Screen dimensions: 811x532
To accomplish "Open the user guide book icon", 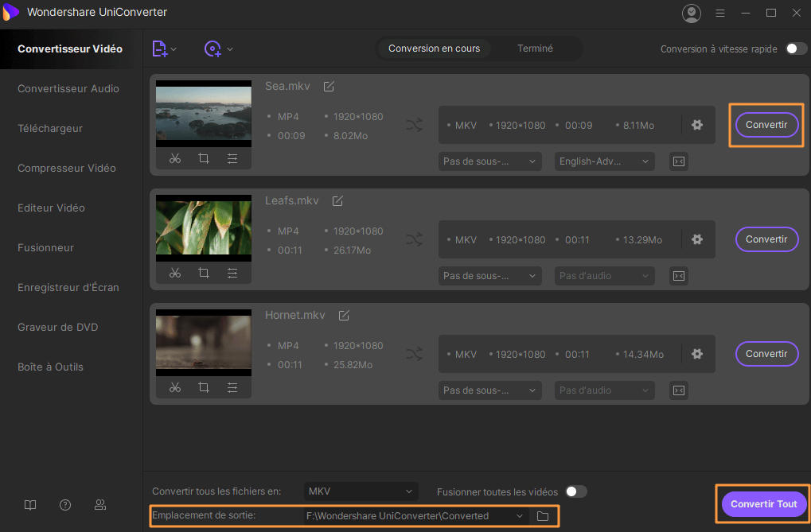I will point(30,505).
